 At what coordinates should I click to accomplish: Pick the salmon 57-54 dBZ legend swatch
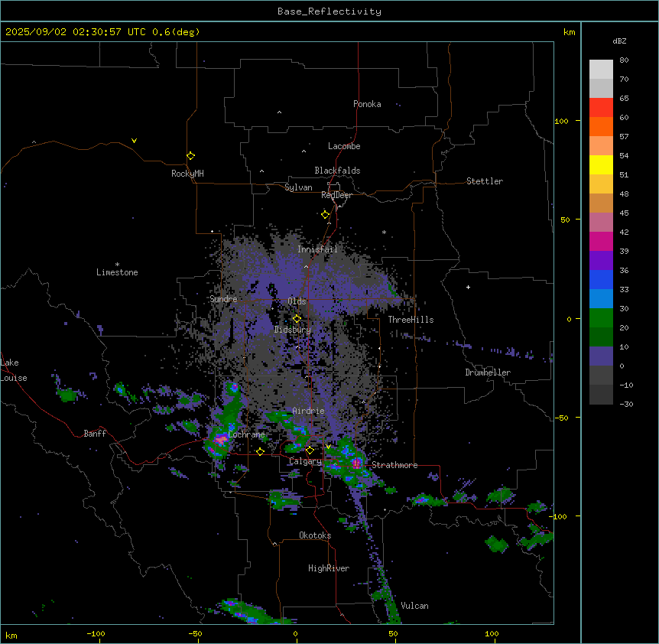(x=601, y=145)
